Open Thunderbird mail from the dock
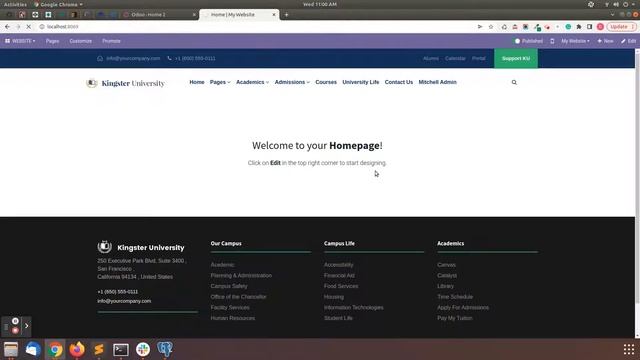Image resolution: width=640 pixels, height=360 pixels. tap(33, 350)
